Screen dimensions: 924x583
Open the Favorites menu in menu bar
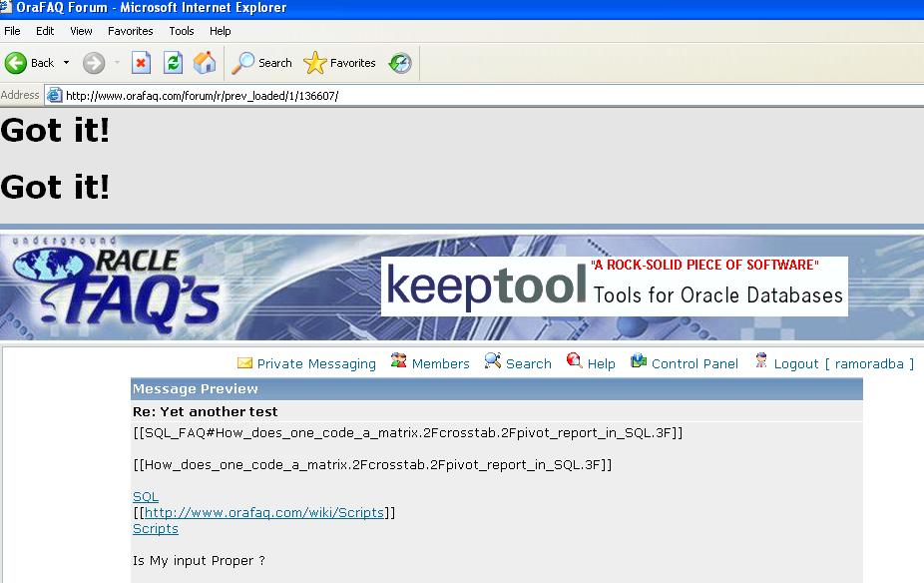point(130,31)
